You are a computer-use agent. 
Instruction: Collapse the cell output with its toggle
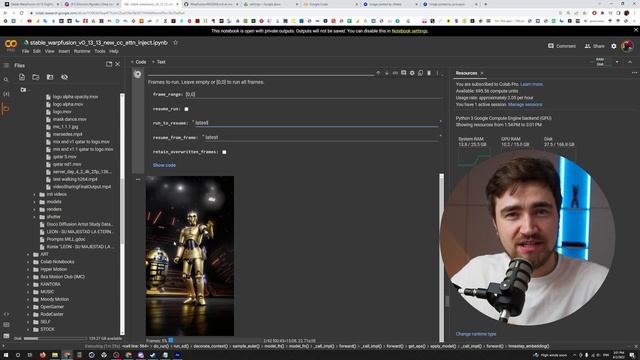pyautogui.click(x=138, y=180)
